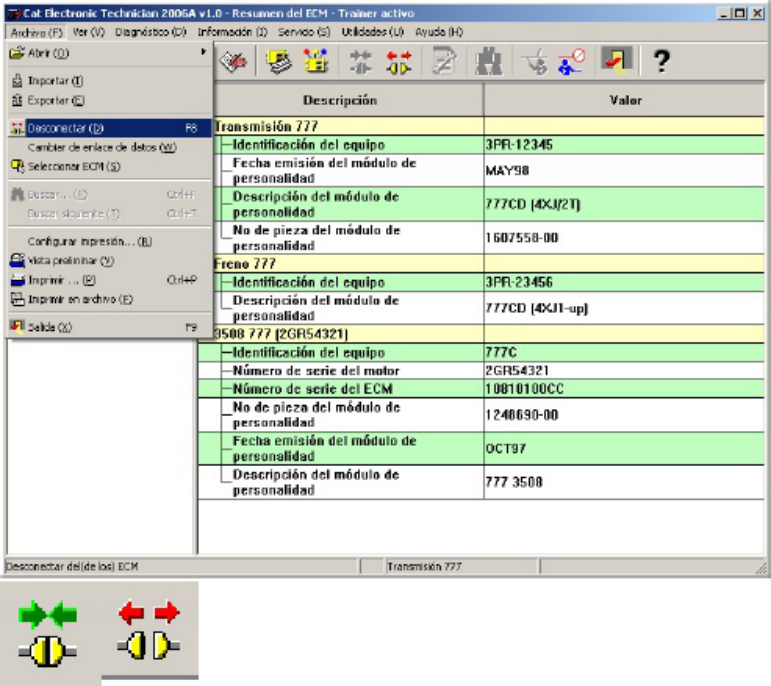Click the yellow module with colored dots icon
Screen dimensions: 771x686
click(x=316, y=62)
